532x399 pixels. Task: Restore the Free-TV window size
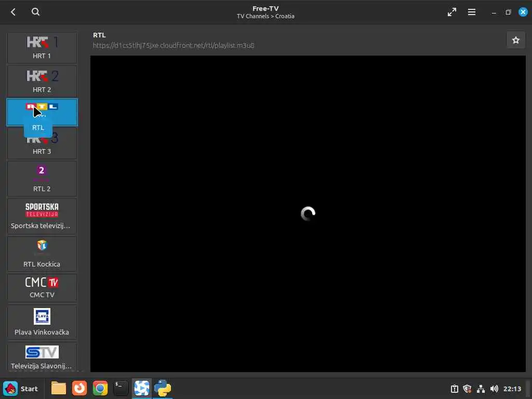point(508,12)
